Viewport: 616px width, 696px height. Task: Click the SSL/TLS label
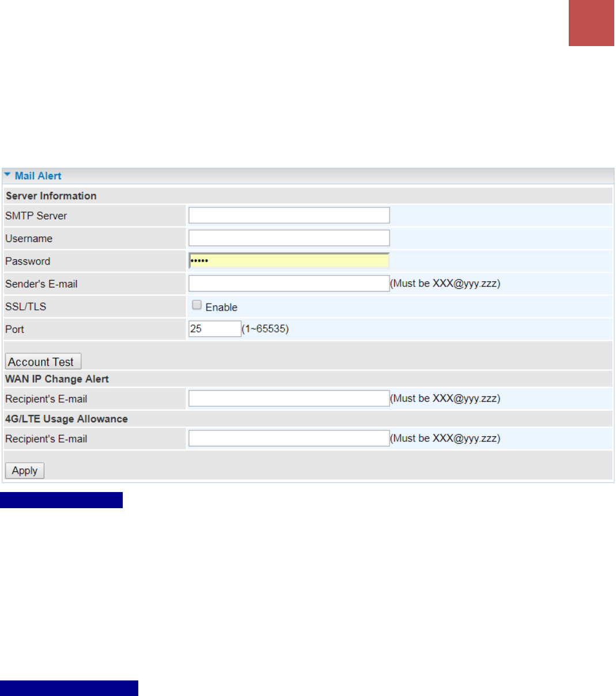(26, 307)
